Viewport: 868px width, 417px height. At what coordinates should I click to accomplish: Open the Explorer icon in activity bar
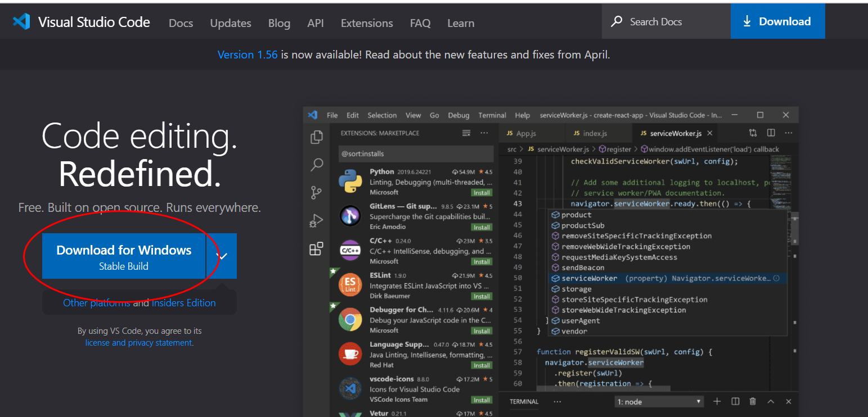pyautogui.click(x=317, y=137)
